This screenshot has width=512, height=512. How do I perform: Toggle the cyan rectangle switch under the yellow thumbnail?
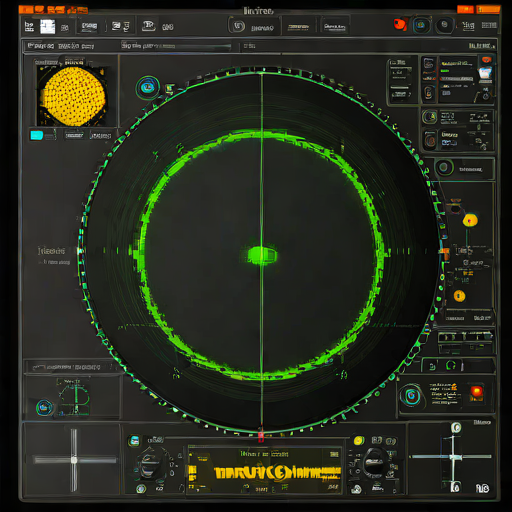tap(37, 135)
